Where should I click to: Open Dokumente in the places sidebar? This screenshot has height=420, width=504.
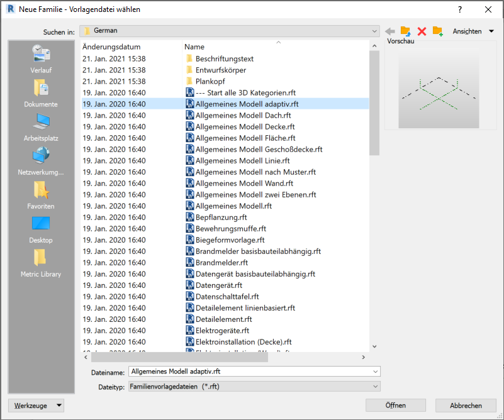click(41, 94)
